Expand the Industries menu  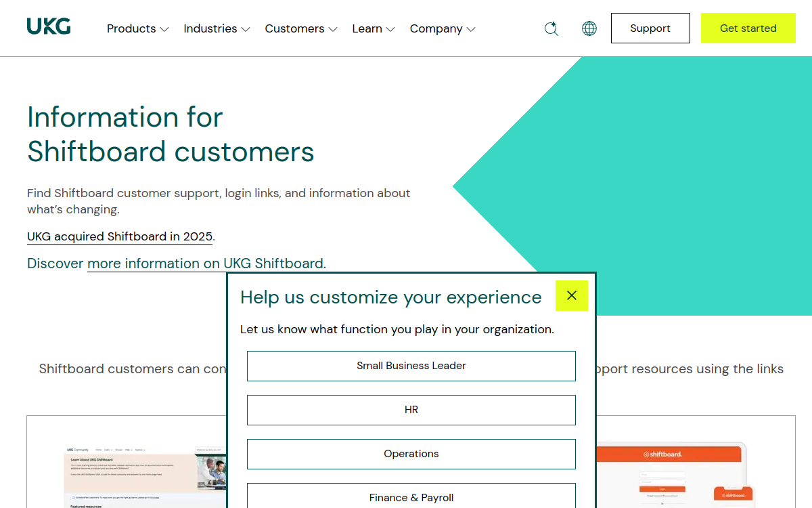click(x=217, y=28)
